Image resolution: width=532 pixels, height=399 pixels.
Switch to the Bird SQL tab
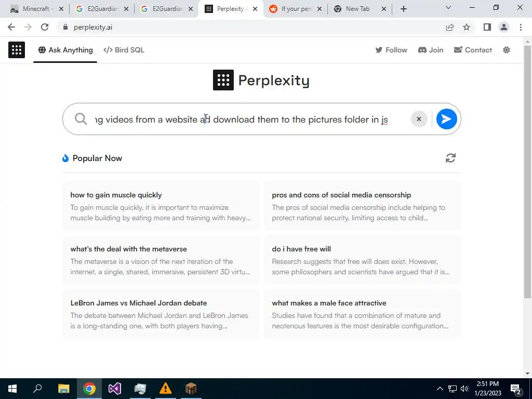pyautogui.click(x=124, y=50)
